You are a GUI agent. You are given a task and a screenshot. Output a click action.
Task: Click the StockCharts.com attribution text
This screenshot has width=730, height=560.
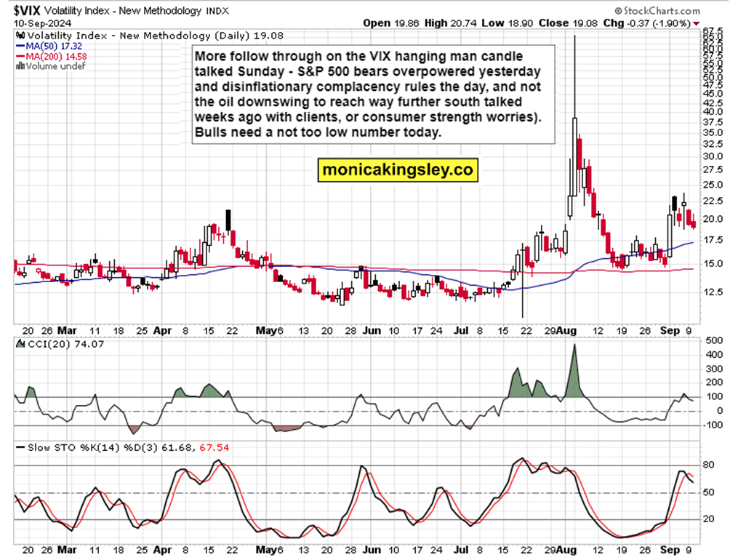657,11
